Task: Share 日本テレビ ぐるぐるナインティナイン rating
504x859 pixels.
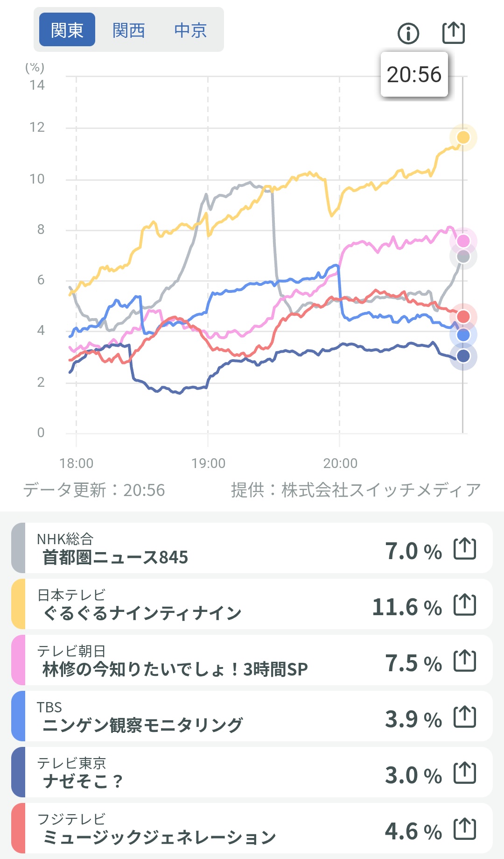Action: click(465, 604)
